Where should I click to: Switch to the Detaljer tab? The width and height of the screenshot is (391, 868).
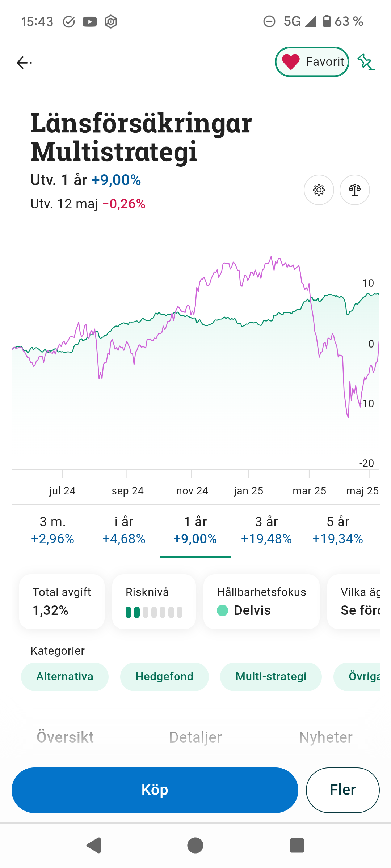pos(195,737)
